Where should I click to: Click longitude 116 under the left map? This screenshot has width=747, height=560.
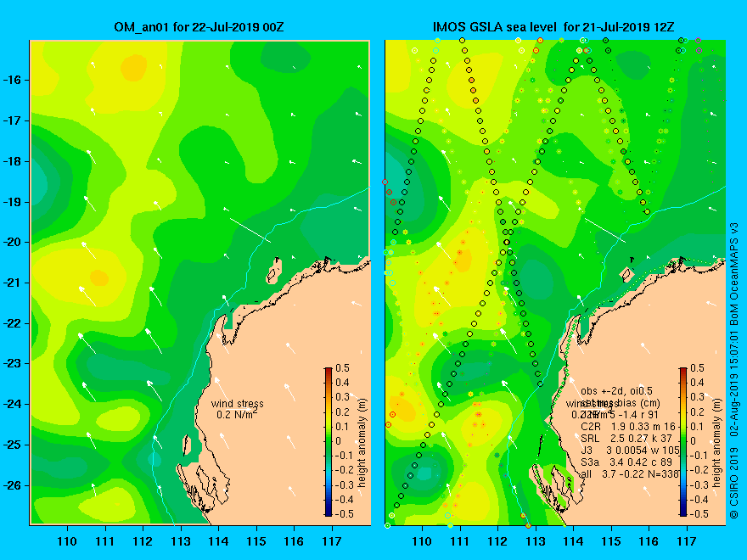tap(294, 541)
